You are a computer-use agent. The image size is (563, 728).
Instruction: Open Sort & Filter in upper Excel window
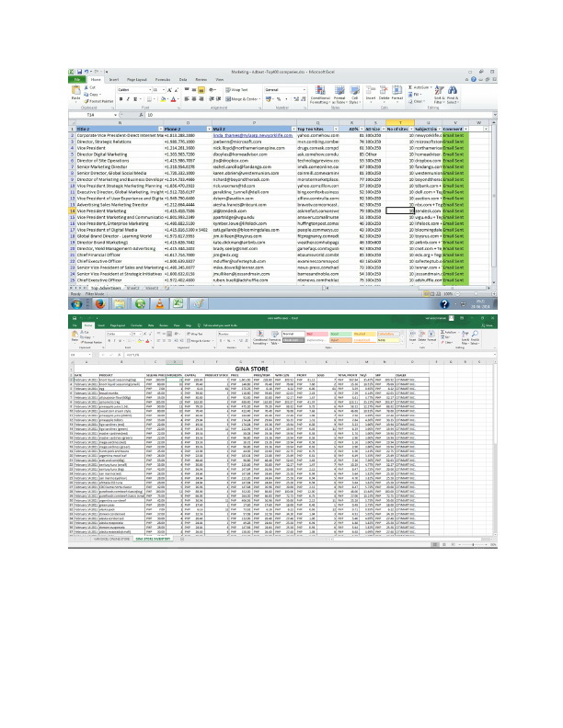click(439, 95)
